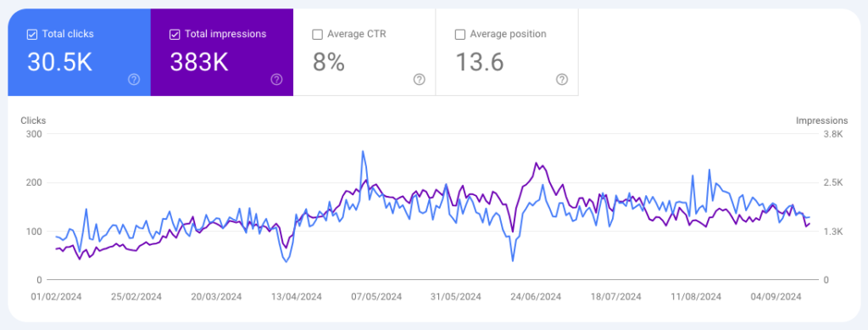868x330 pixels.
Task: Select the 30.5K total clicks value
Action: coord(59,63)
